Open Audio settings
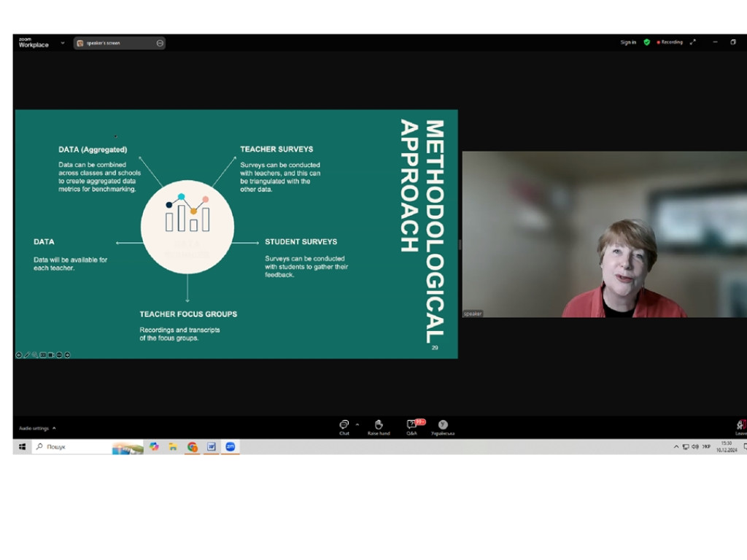The image size is (747, 560). [x=34, y=428]
